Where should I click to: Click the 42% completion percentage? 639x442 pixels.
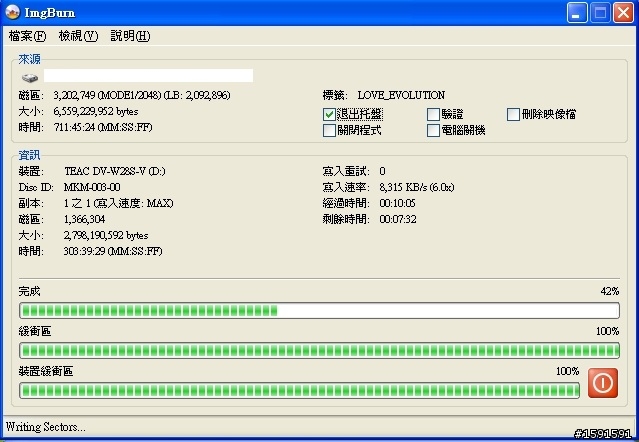pos(610,291)
